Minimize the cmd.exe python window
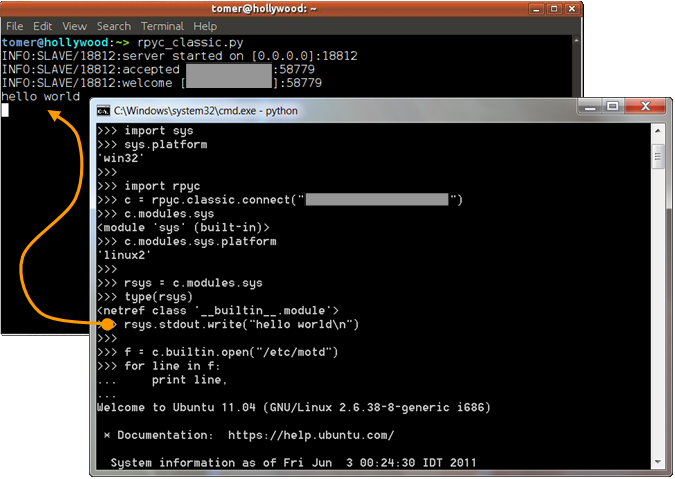 [x=590, y=106]
